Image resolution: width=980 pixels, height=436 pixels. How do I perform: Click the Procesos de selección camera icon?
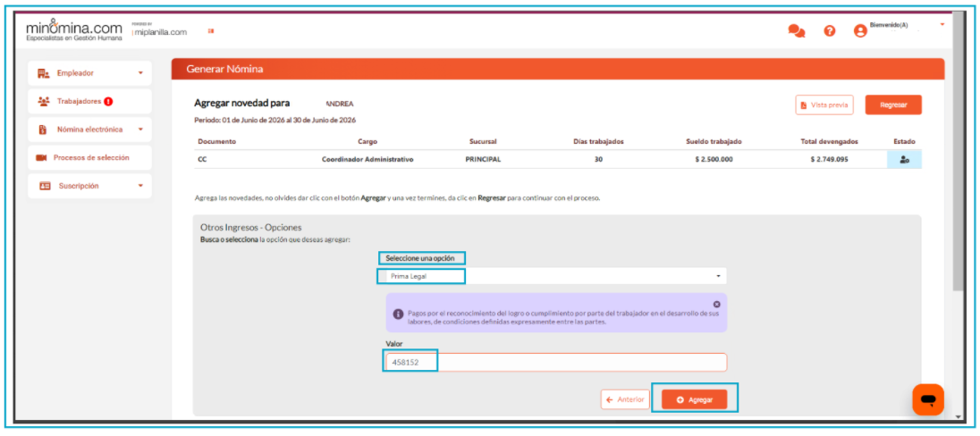click(x=42, y=157)
